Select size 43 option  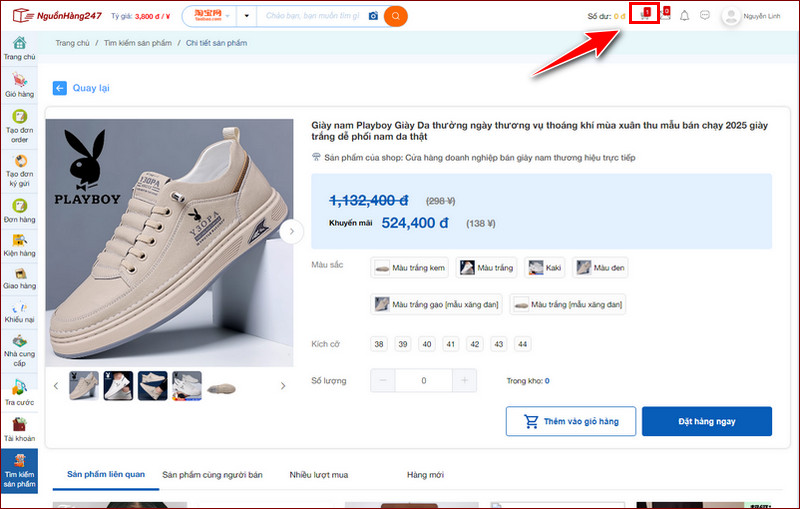(498, 344)
